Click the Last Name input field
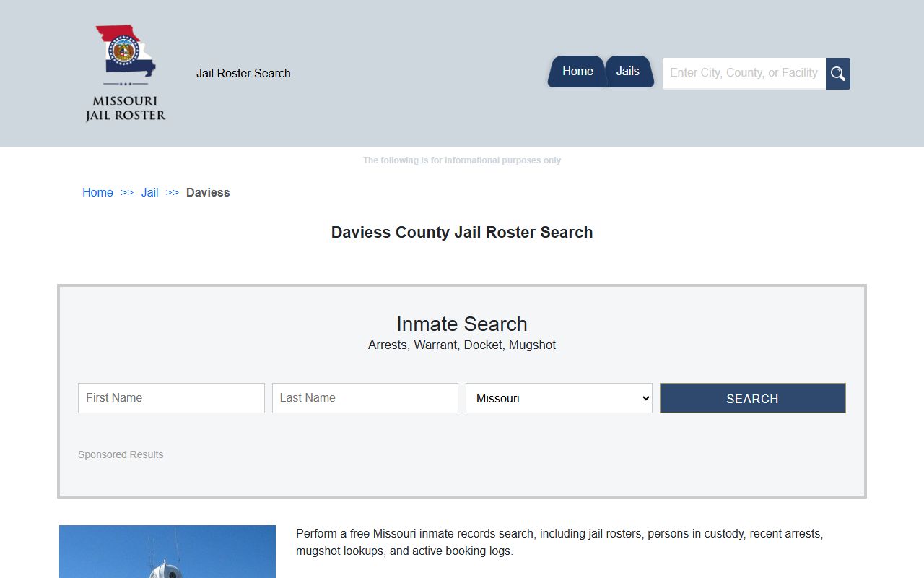 coord(365,398)
